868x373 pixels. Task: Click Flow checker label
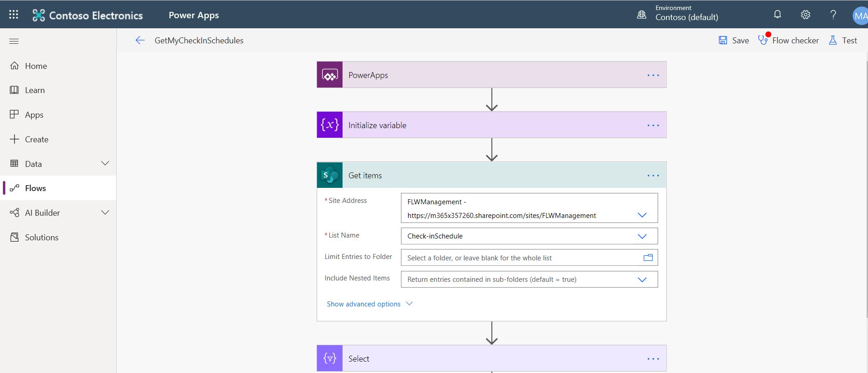795,41
